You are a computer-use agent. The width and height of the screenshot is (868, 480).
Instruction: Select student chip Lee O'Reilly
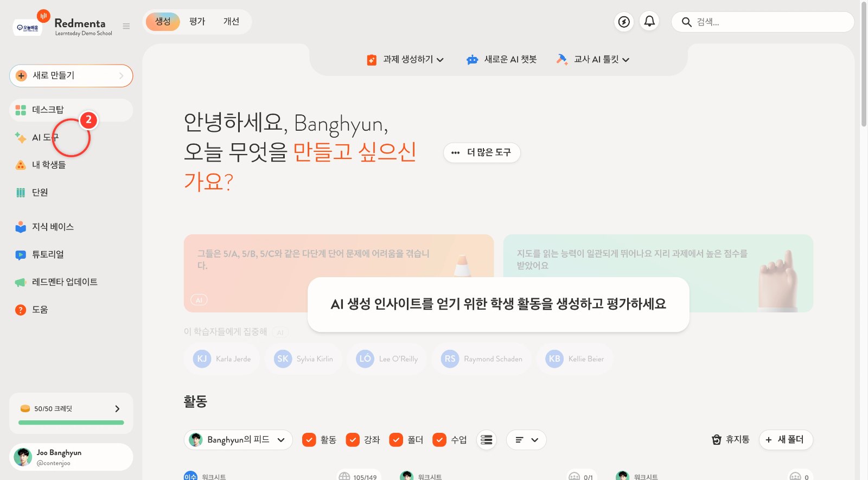387,359
